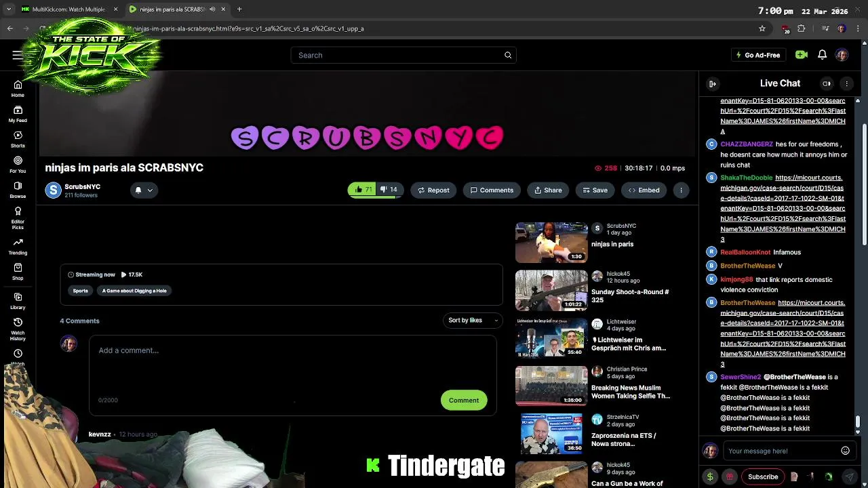Click the Embed button
Viewport: 868px width, 488px height.
pos(644,190)
